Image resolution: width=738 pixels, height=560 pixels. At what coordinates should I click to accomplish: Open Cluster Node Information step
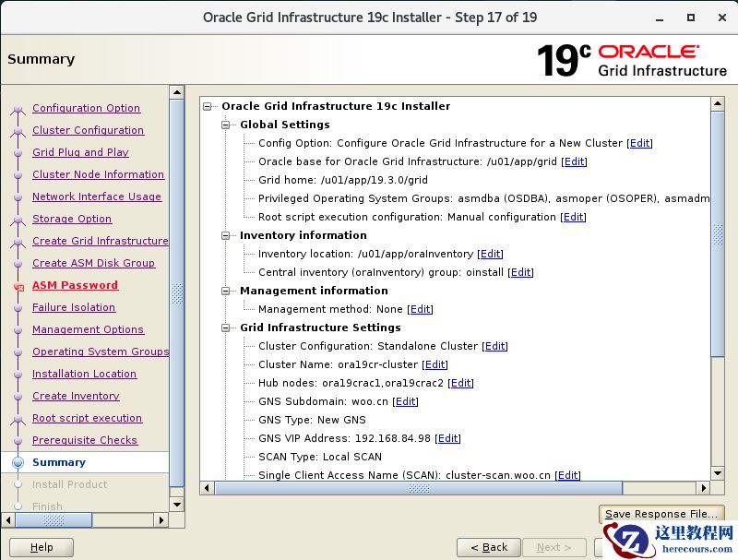point(99,174)
